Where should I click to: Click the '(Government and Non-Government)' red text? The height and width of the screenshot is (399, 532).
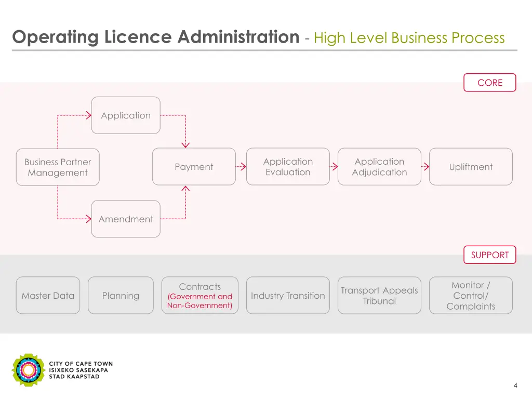tap(200, 301)
